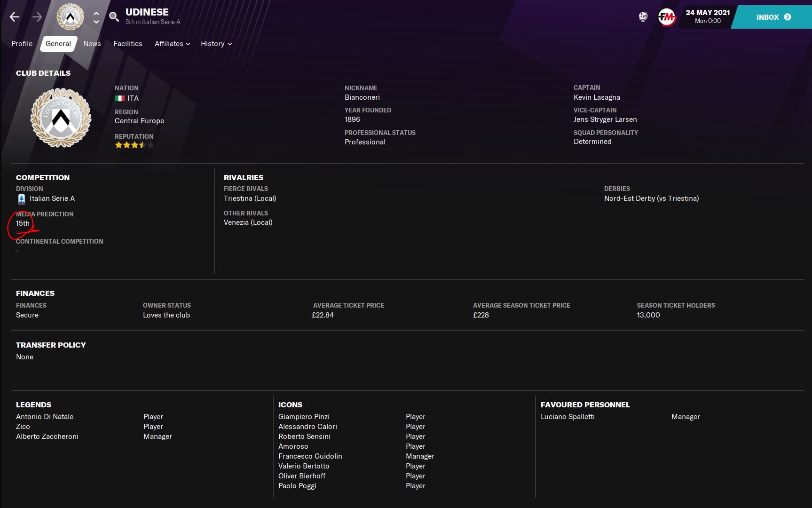812x508 pixels.
Task: Open the club switcher up-down chevrons
Action: 96,17
